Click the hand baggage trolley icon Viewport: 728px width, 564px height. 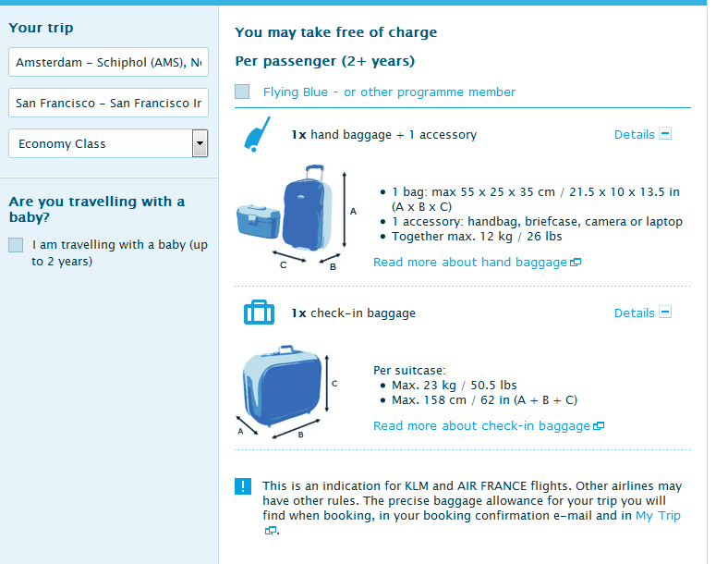(x=256, y=135)
